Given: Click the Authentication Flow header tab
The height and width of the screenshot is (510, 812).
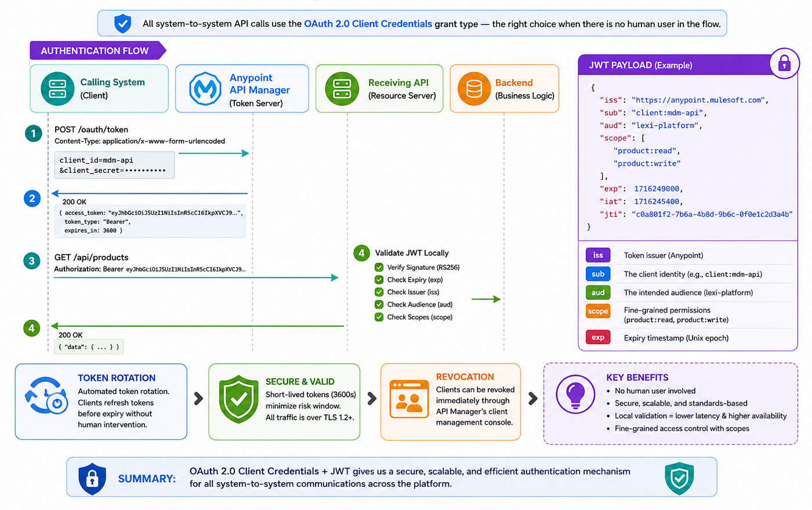Looking at the screenshot, I should pyautogui.click(x=98, y=50).
